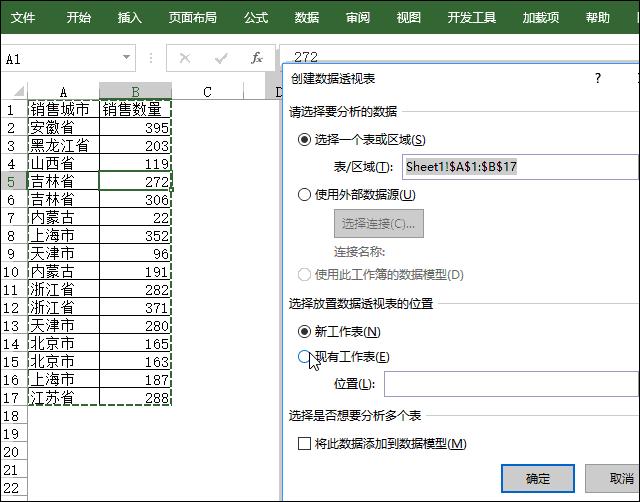Click the formula bar enter checkmark icon
This screenshot has width=640, height=502.
point(221,58)
